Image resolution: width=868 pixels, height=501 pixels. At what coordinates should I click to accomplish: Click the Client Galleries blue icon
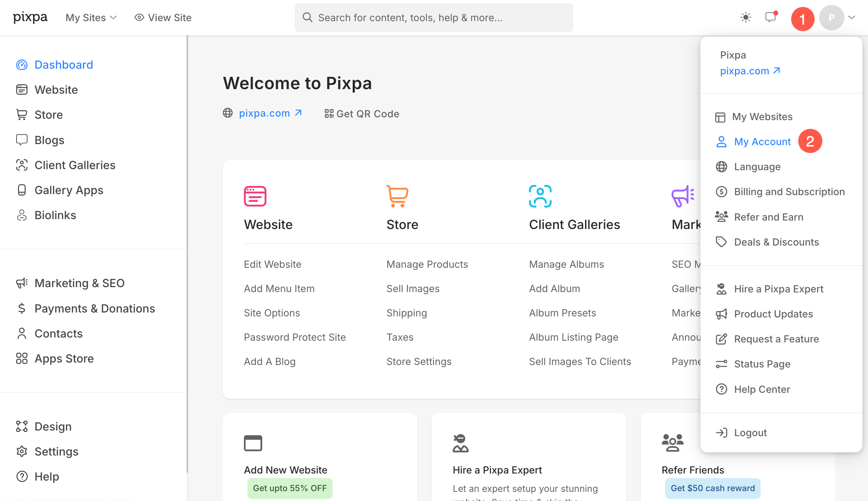(540, 196)
